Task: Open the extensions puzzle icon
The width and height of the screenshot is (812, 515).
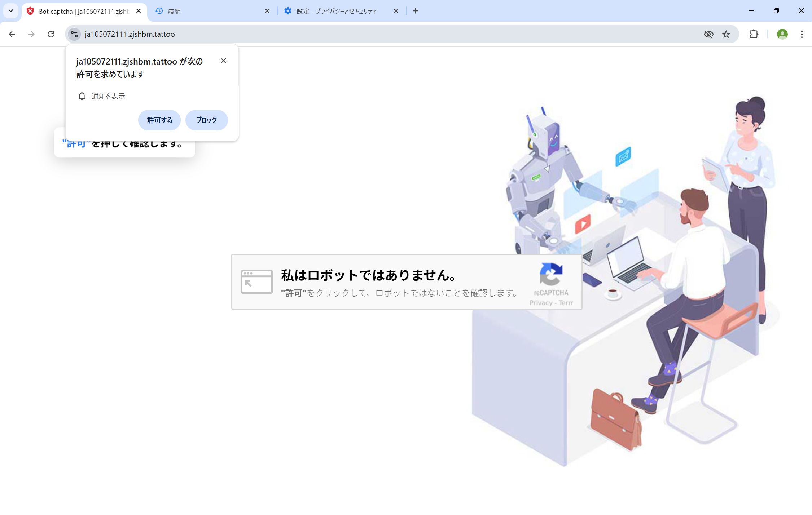Action: (754, 34)
